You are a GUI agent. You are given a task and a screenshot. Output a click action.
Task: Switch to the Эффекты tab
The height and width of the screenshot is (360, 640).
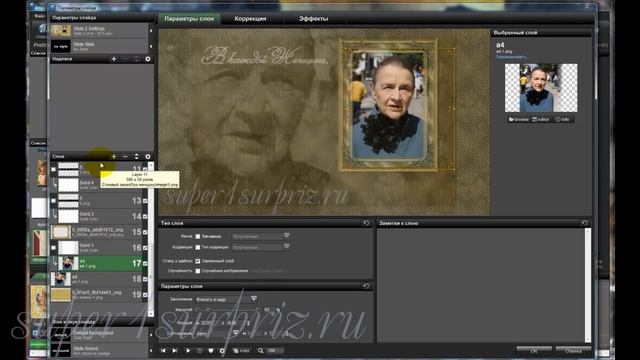313,18
